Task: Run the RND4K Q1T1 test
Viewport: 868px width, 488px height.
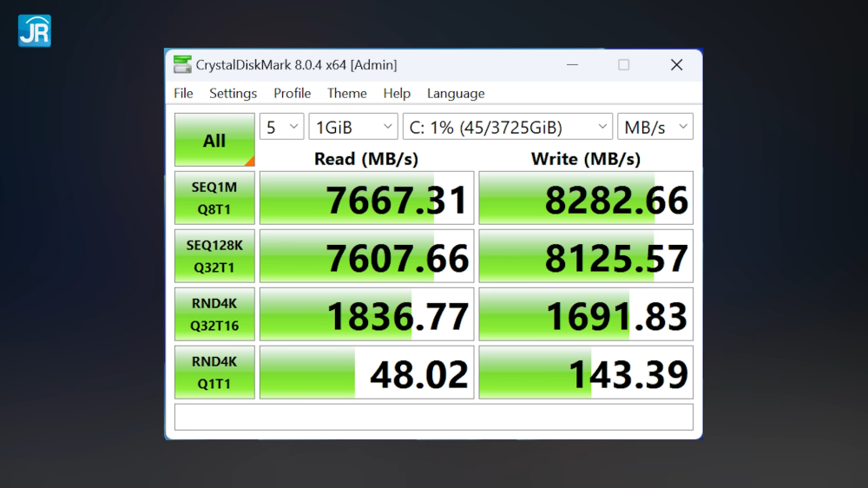Action: (214, 373)
